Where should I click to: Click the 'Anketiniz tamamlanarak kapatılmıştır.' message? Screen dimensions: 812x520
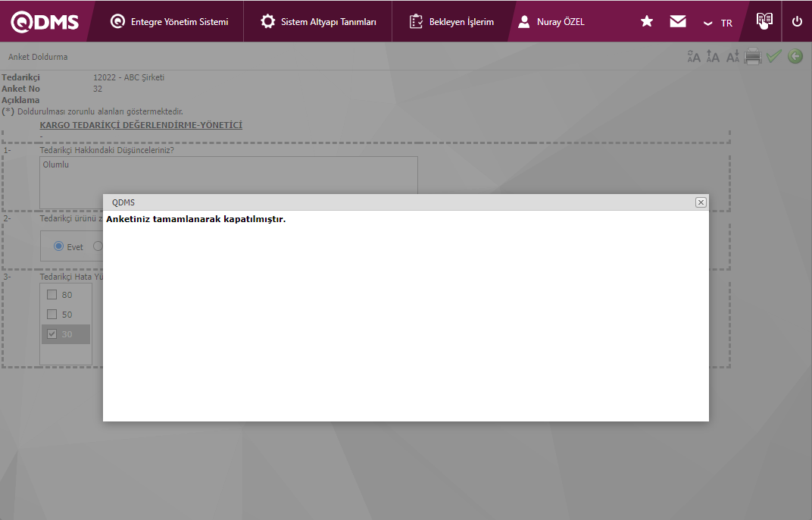pos(195,219)
